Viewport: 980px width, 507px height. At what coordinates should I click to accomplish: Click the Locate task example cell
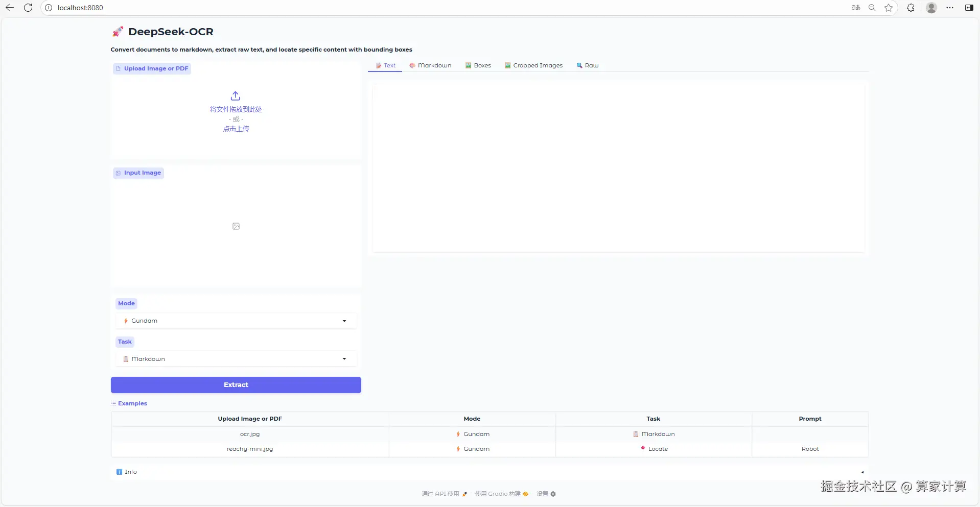click(x=654, y=449)
